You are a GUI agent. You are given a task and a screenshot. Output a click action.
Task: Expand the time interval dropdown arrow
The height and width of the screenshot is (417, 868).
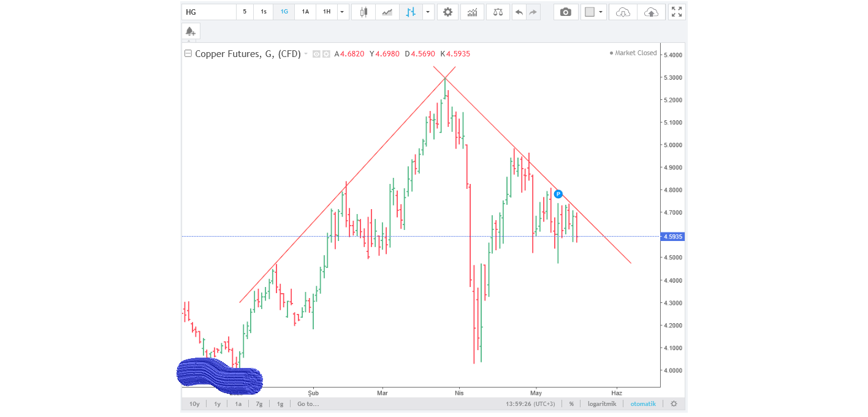point(343,12)
